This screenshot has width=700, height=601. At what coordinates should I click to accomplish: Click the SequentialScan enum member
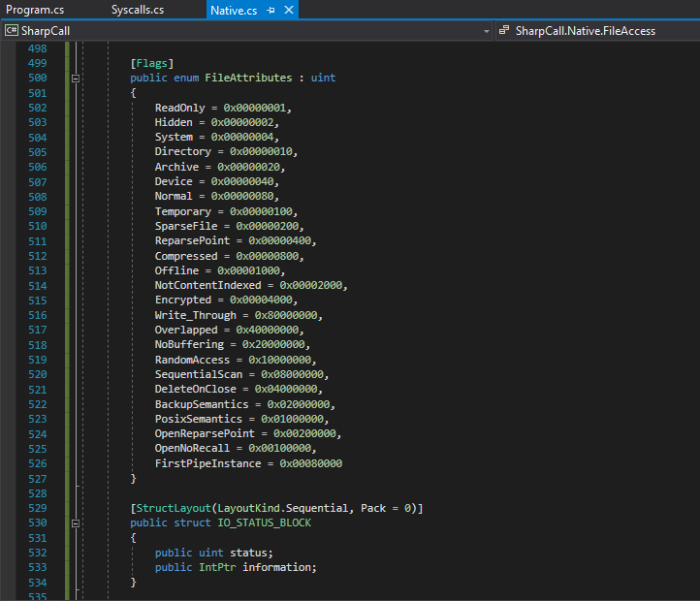click(199, 374)
